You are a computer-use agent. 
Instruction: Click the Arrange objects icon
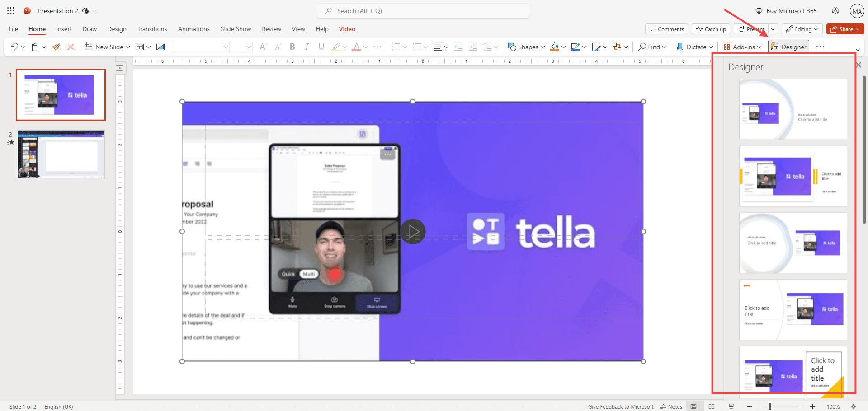617,47
